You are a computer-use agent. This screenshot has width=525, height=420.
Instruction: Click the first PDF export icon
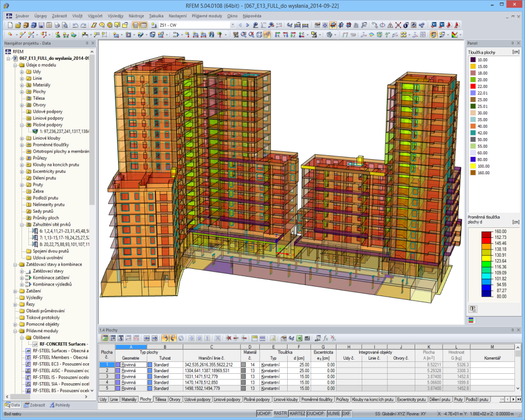[449, 25]
